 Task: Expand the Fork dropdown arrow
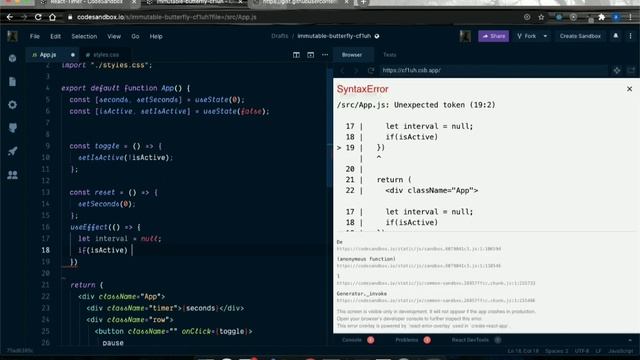click(545, 36)
